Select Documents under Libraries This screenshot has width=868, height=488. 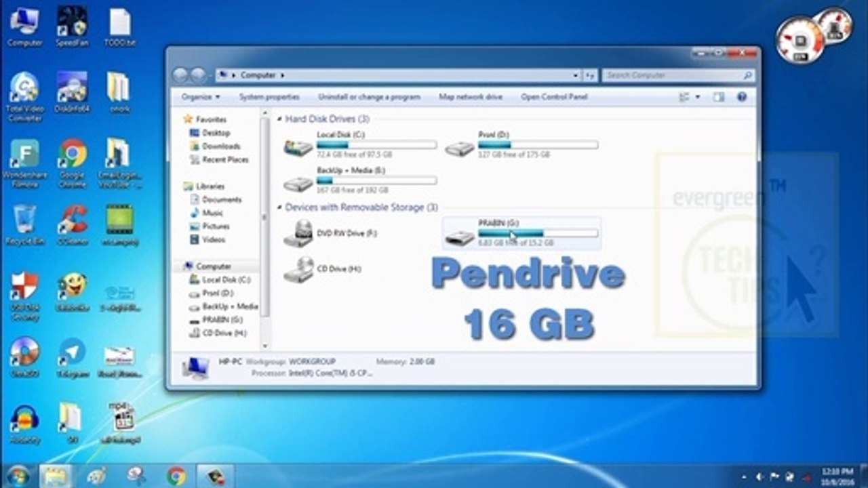(215, 200)
